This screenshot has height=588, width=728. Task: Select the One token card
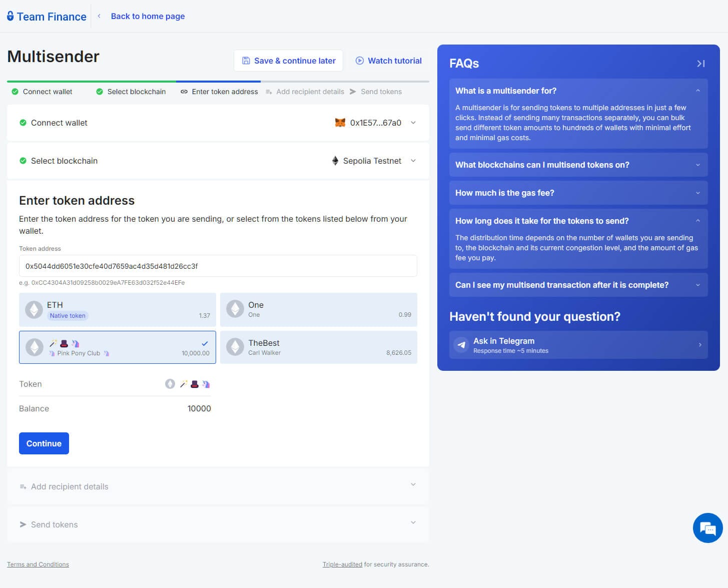[x=319, y=309]
